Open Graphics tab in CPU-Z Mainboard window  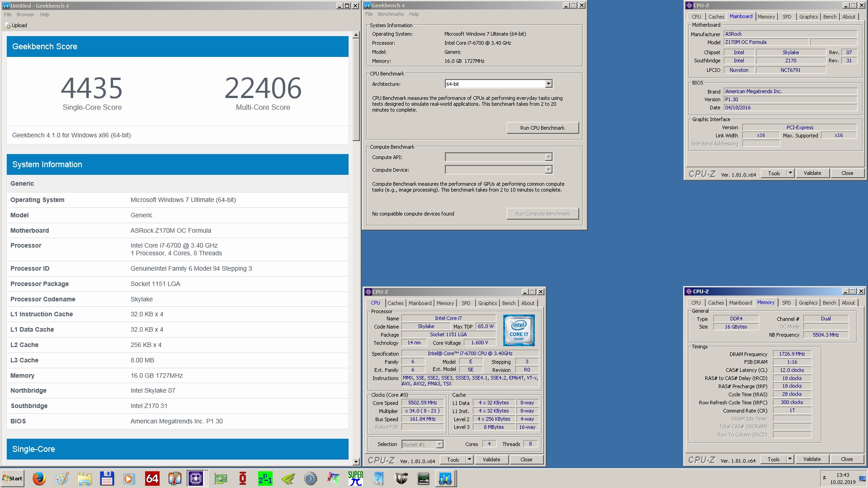[x=808, y=17]
